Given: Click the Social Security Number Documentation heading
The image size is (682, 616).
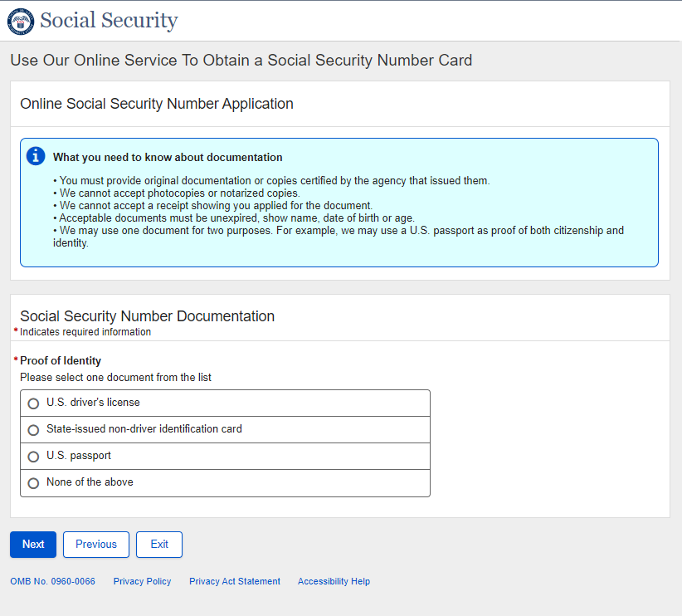Looking at the screenshot, I should coord(147,316).
